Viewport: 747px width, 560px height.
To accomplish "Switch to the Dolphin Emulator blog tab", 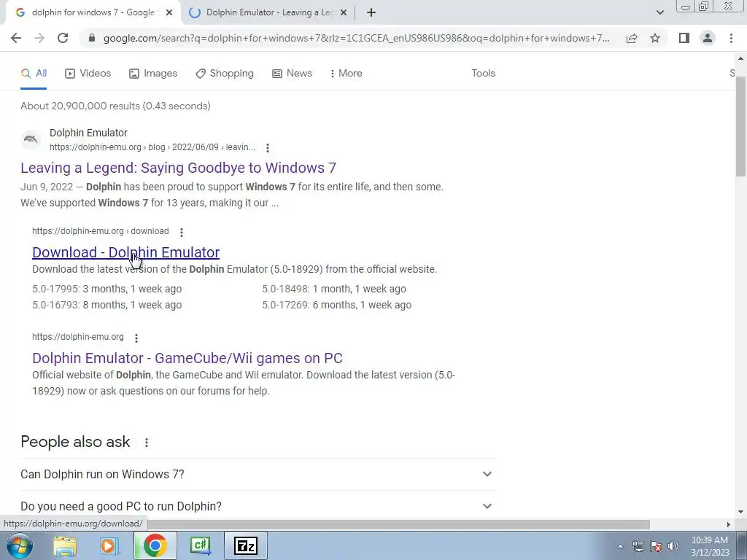I will pyautogui.click(x=268, y=12).
